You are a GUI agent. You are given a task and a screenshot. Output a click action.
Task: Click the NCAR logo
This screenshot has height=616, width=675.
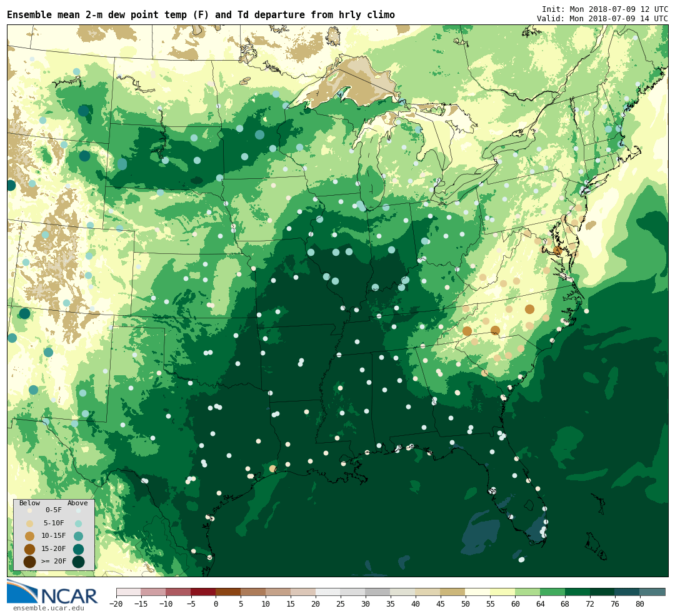tap(52, 592)
